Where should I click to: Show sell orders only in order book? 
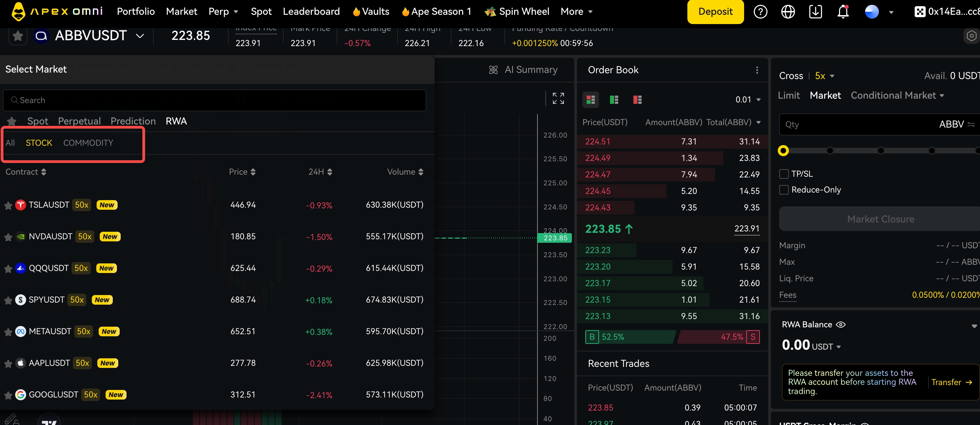(x=637, y=100)
